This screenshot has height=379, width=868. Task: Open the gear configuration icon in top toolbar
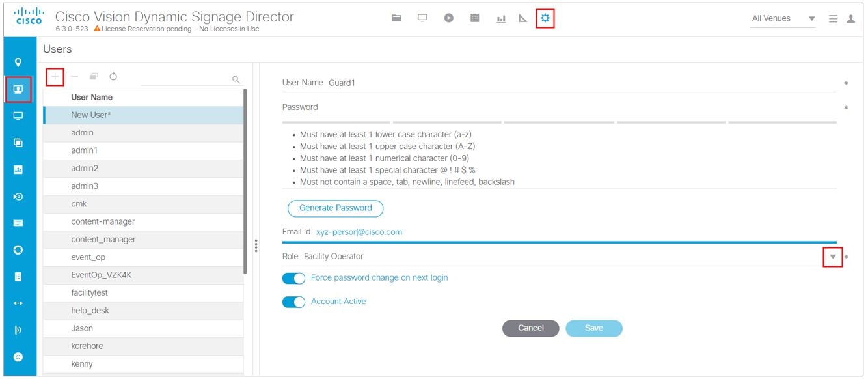[545, 19]
